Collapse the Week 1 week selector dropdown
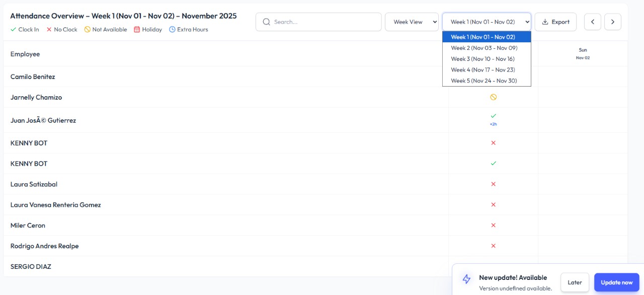 (487, 22)
